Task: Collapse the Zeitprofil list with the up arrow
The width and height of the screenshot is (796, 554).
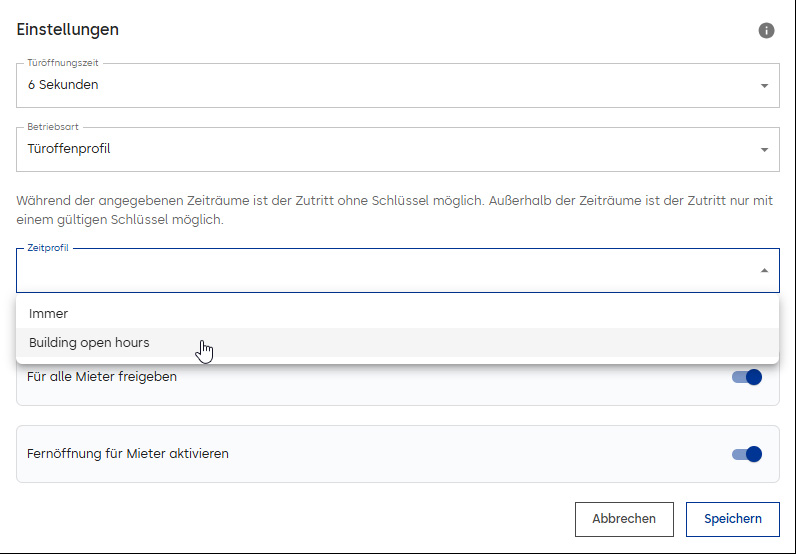Action: [764, 271]
